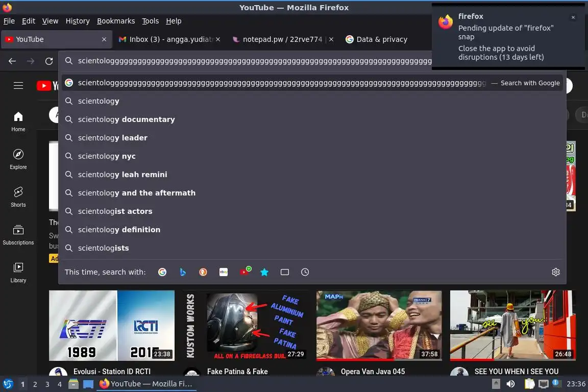Select the 'Search with Google' top suggestion

pyautogui.click(x=313, y=83)
